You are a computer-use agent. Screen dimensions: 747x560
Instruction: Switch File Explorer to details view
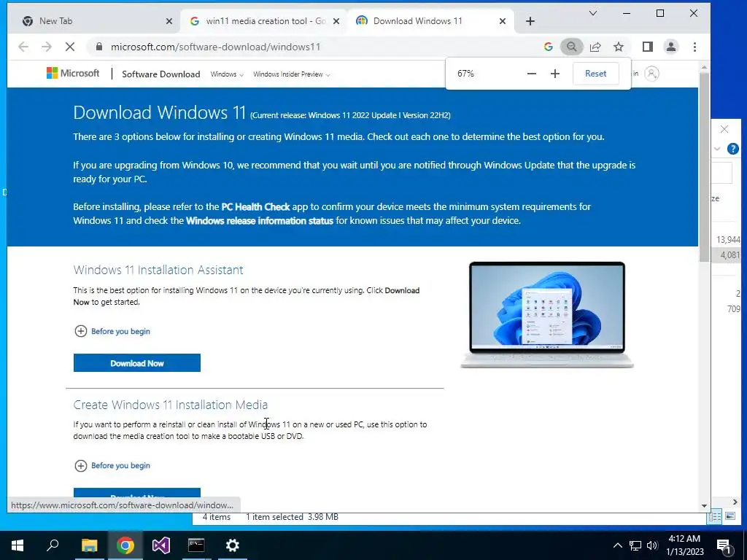[715, 516]
